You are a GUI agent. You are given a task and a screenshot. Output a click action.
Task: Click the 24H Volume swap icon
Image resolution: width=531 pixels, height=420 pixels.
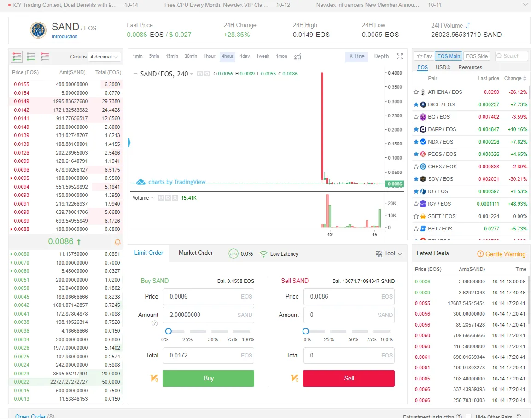pyautogui.click(x=467, y=25)
